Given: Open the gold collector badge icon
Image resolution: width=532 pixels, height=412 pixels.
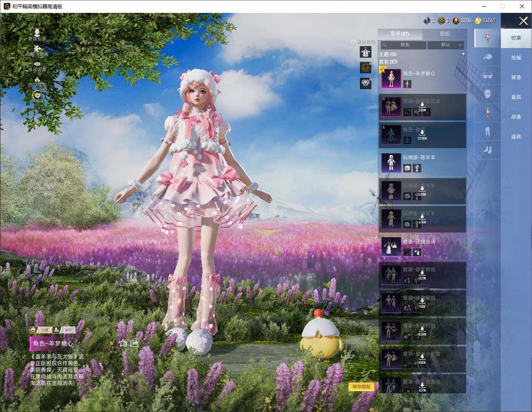Looking at the screenshot, I should (37, 95).
